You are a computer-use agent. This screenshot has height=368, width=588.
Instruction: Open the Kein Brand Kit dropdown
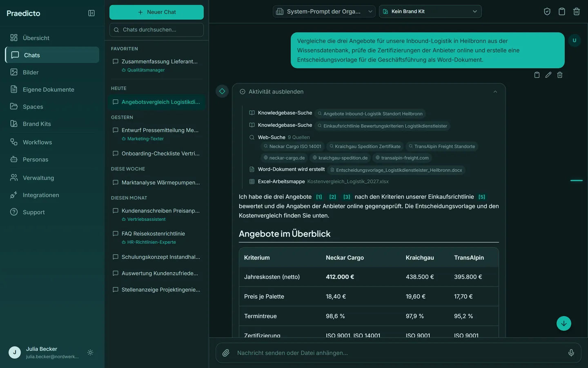pyautogui.click(x=430, y=11)
